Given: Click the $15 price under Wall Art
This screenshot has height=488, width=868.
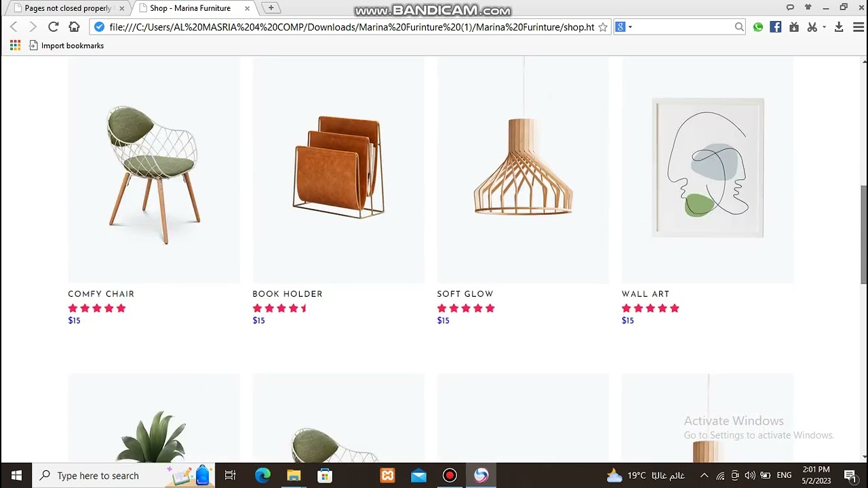Looking at the screenshot, I should pyautogui.click(x=627, y=321).
